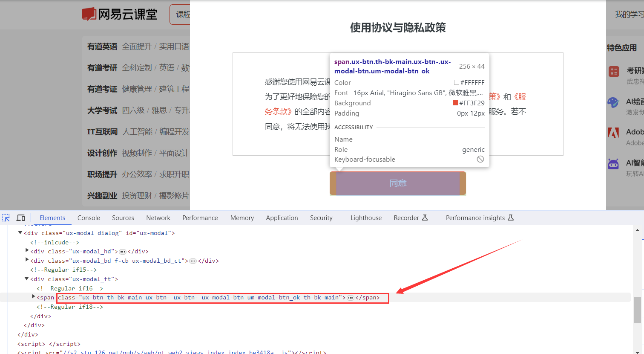Viewport: 644px width, 354px height.
Task: Open the red Adobe app icon
Action: [613, 133]
